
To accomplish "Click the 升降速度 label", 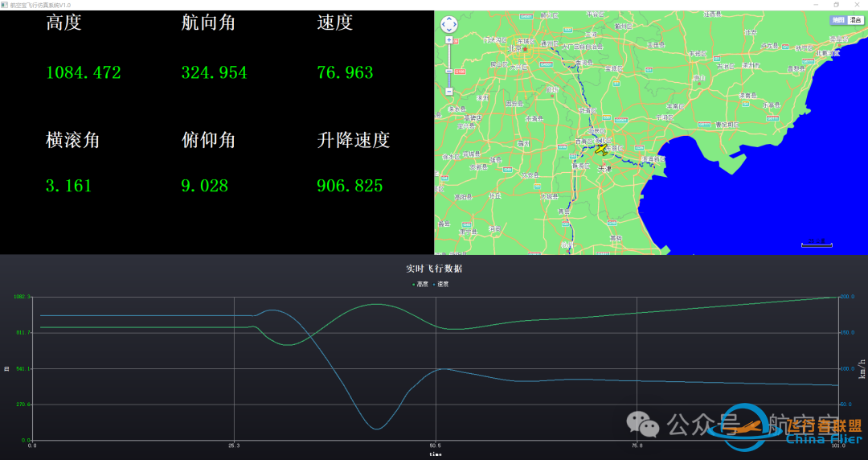I will pyautogui.click(x=353, y=140).
